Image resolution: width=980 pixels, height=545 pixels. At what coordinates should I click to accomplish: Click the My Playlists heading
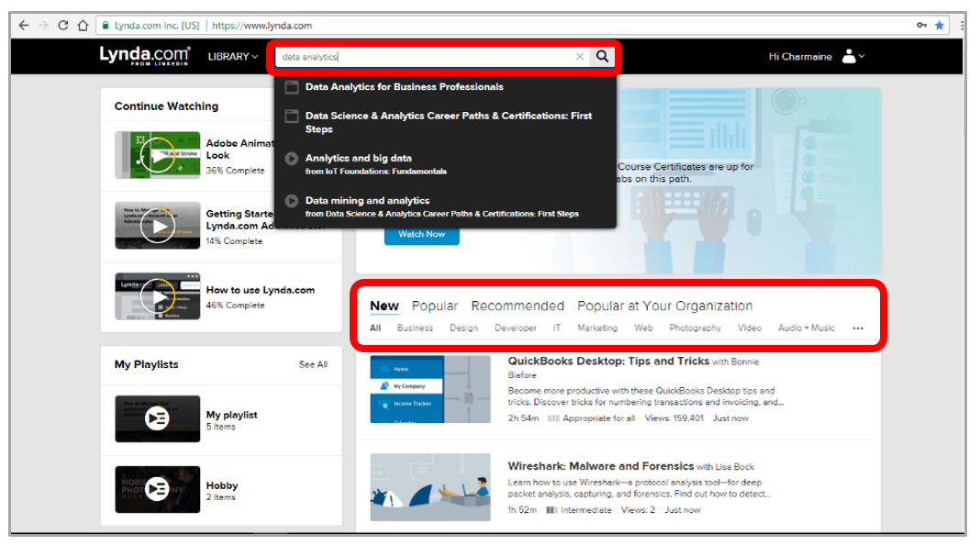[146, 364]
